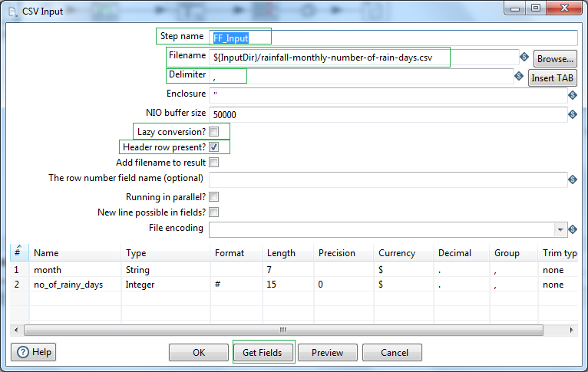Click the Group column header
This screenshot has height=372, width=588.
pyautogui.click(x=514, y=253)
